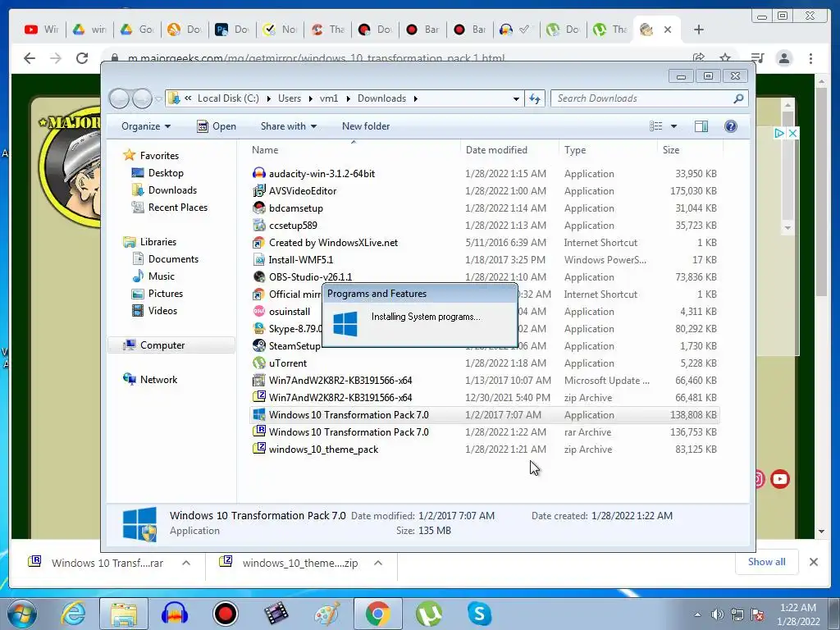Click the refresh button beside address bar

coord(534,98)
